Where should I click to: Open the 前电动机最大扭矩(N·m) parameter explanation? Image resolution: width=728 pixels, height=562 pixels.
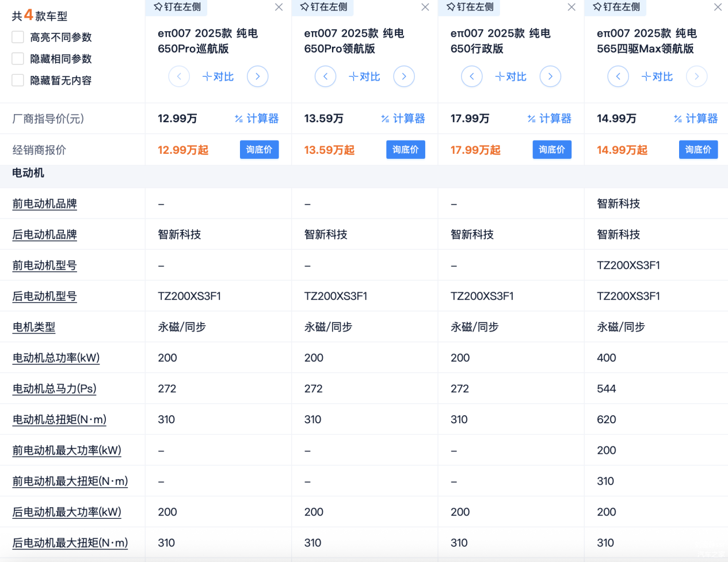[x=70, y=481]
